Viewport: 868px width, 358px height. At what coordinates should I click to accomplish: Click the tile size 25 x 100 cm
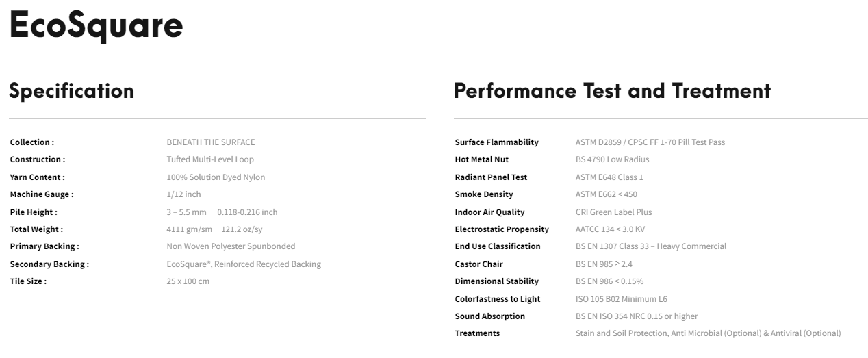click(188, 281)
